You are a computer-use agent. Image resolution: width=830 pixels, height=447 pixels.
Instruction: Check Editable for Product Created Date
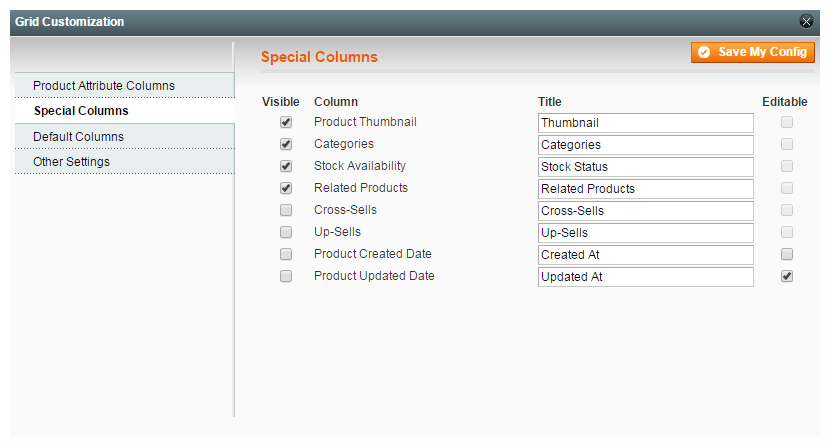[787, 254]
